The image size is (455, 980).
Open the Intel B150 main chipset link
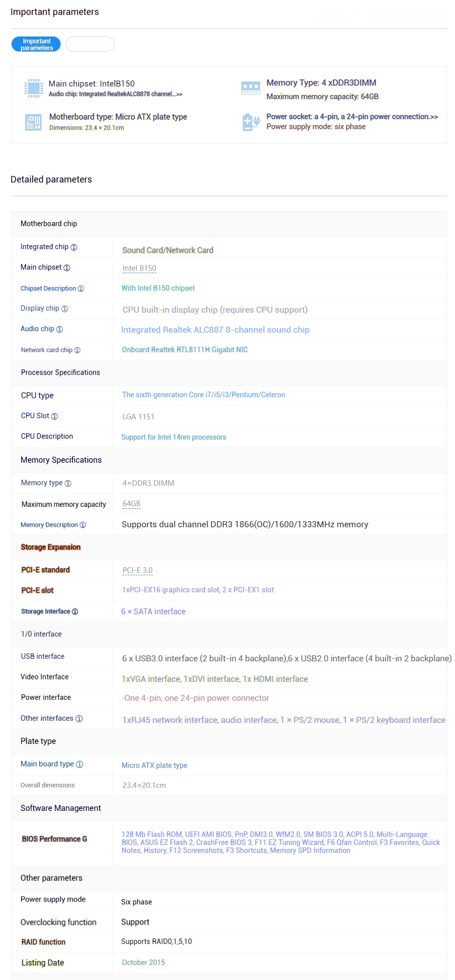click(139, 268)
